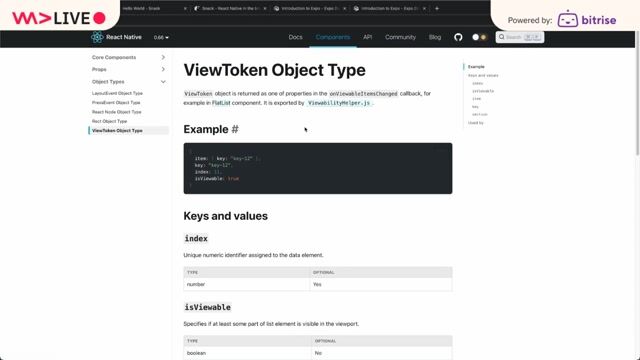640x360 pixels.
Task: Jump to Used by in contents
Action: (x=476, y=123)
